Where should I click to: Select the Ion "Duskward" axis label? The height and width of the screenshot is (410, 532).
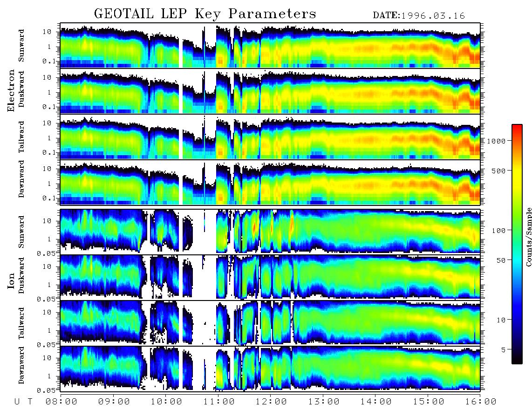(21, 276)
